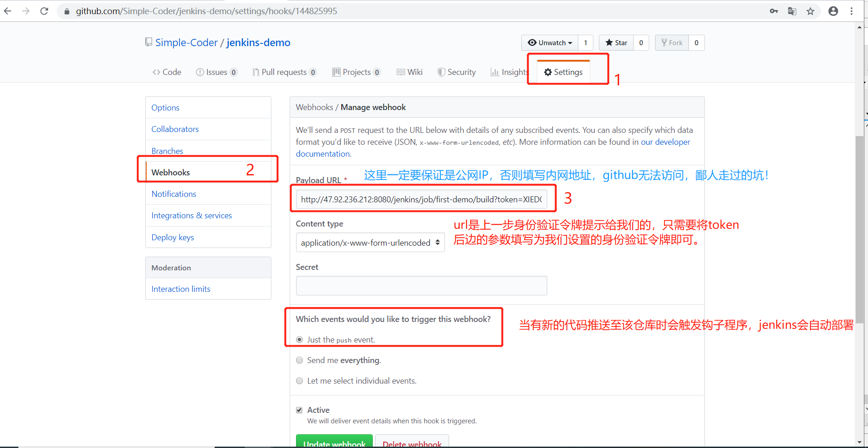
Task: Open the Content type dropdown
Action: point(370,242)
